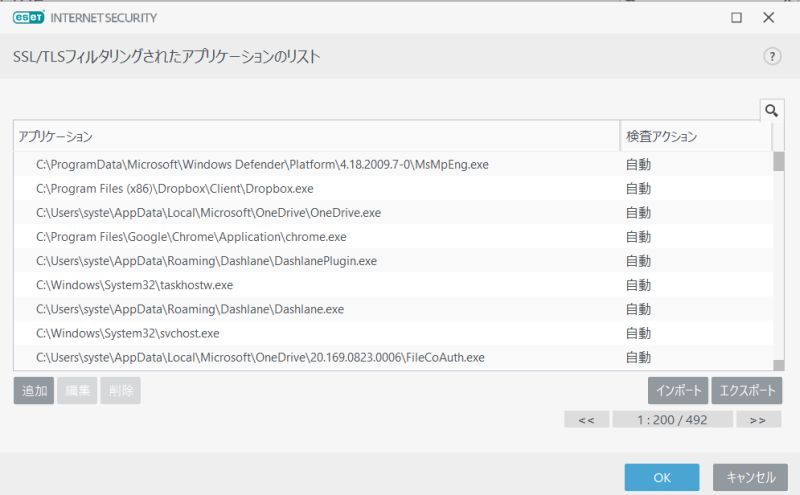Go to previous page with << button
Screen dimensions: 800x495
coord(587,419)
